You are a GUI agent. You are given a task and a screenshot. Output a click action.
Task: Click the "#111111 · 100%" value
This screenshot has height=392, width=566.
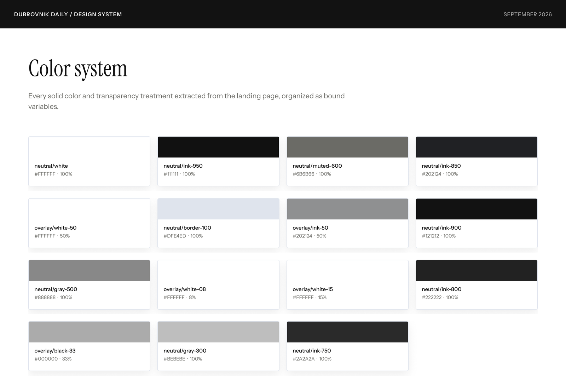179,174
